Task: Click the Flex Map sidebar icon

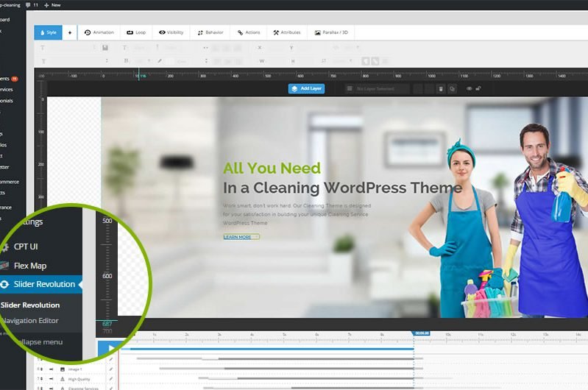Action: (x=4, y=266)
